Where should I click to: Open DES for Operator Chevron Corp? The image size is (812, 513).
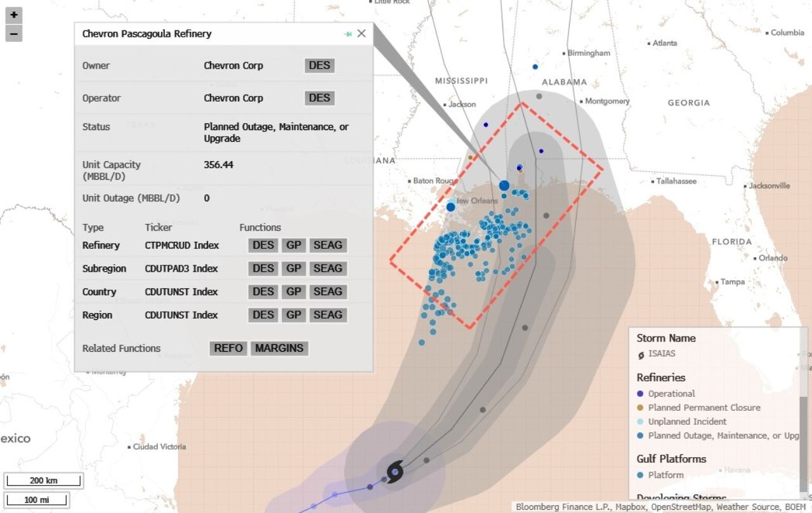point(320,98)
